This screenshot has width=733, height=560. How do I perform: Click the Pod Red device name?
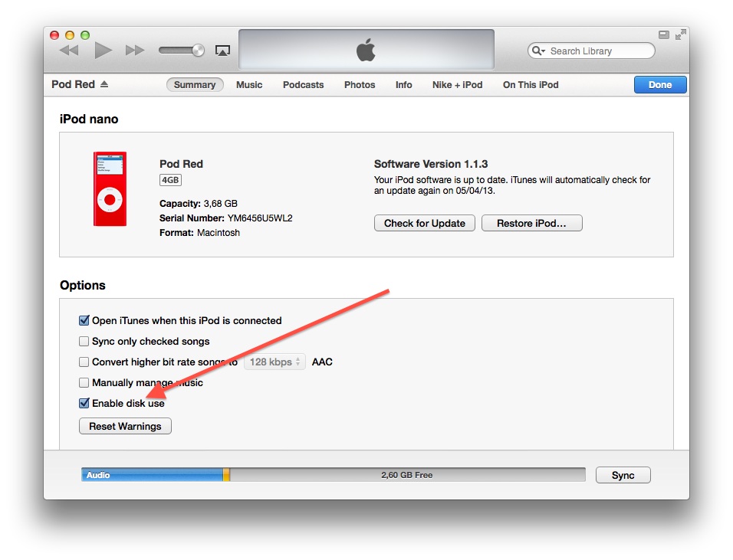(x=73, y=84)
